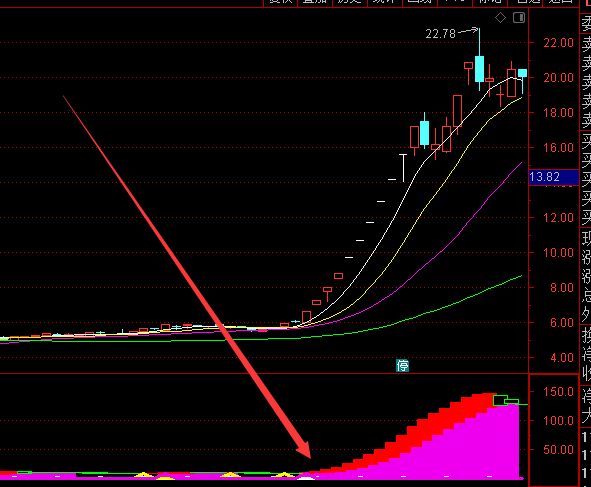Click the 20.00 price axis label
This screenshot has height=487, width=591.
[558, 78]
